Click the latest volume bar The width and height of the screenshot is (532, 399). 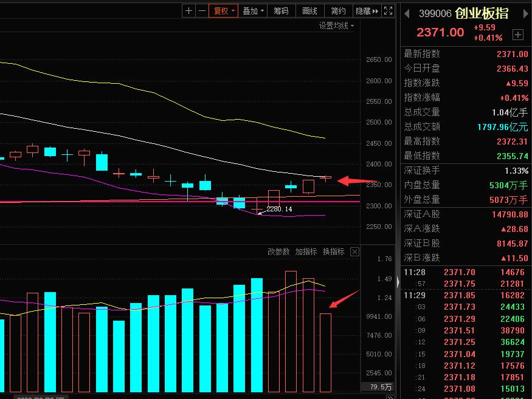click(325, 353)
